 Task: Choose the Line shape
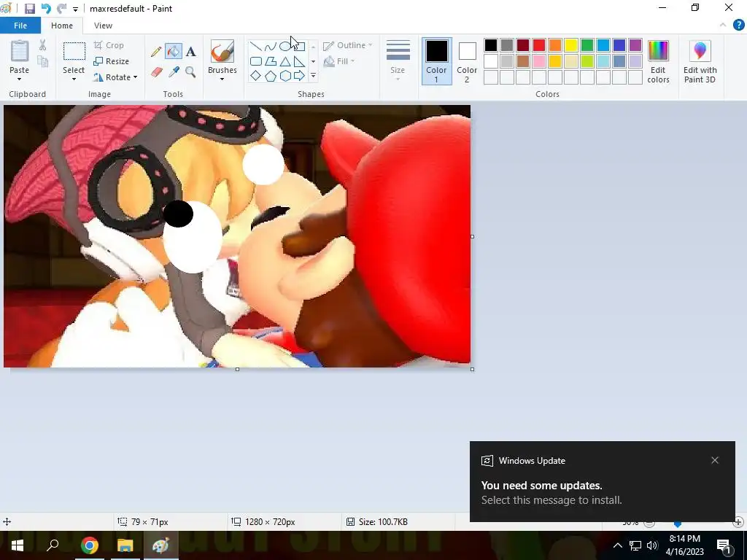coord(256,47)
